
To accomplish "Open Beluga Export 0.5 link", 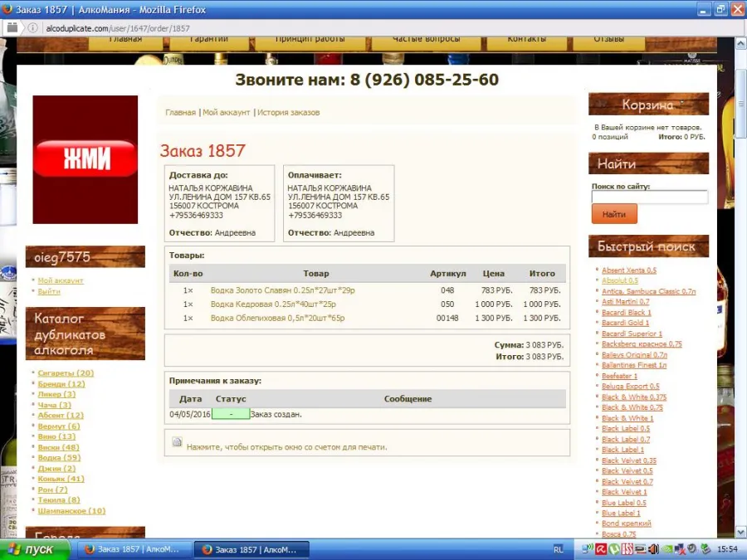I will point(631,386).
